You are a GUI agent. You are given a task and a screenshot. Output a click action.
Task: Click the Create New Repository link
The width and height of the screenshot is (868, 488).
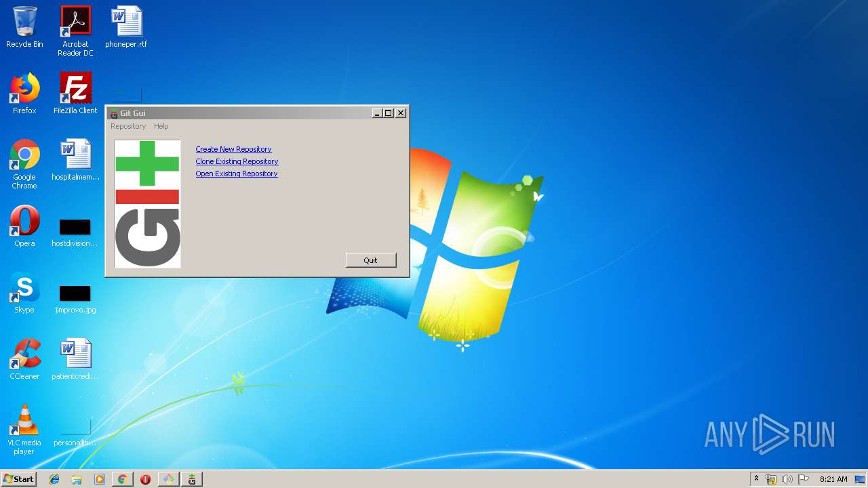coord(233,149)
